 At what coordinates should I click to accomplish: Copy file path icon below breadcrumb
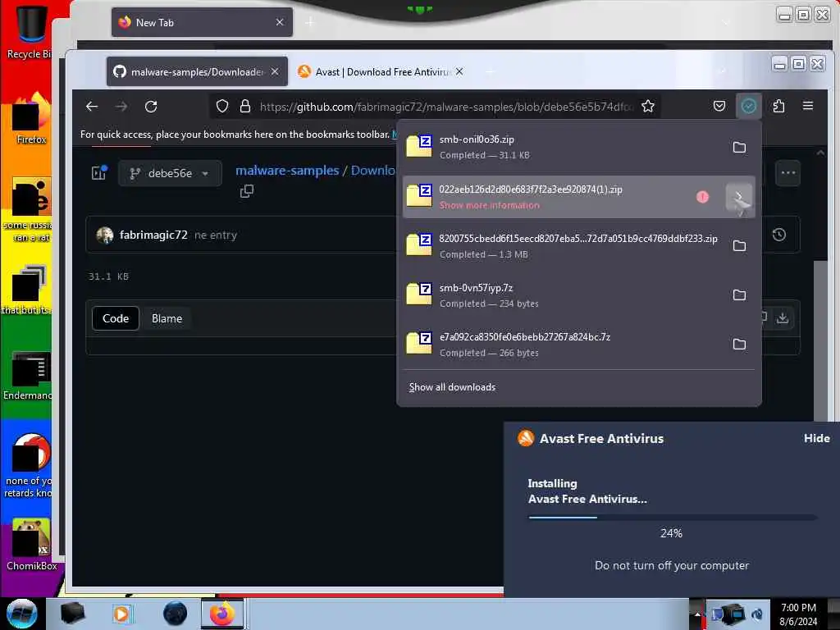[247, 190]
